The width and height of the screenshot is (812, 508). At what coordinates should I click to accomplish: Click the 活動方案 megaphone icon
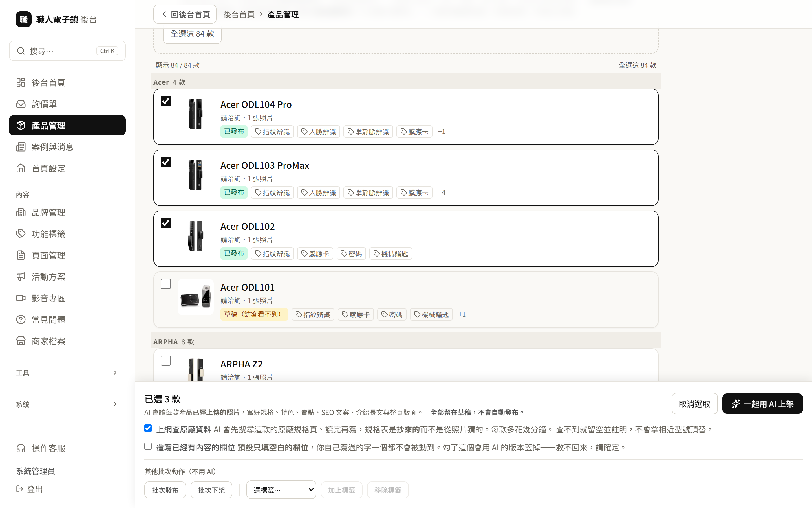[21, 277]
